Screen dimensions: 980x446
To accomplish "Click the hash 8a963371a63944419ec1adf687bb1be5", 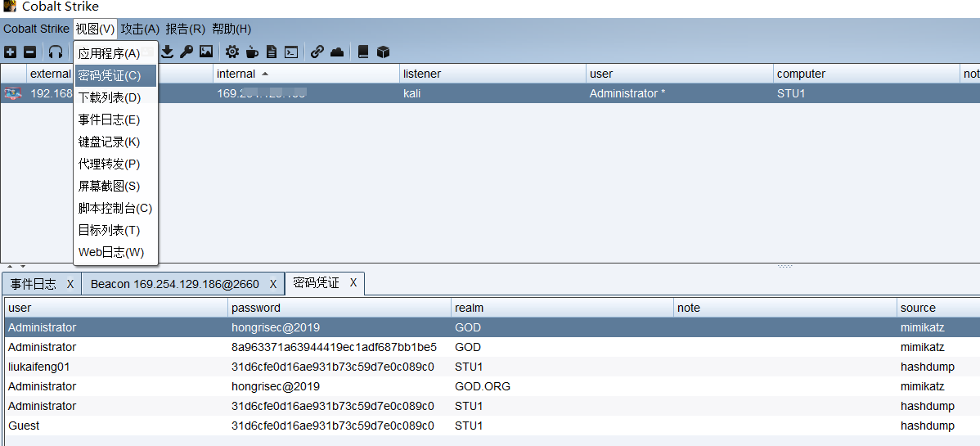I will 334,347.
